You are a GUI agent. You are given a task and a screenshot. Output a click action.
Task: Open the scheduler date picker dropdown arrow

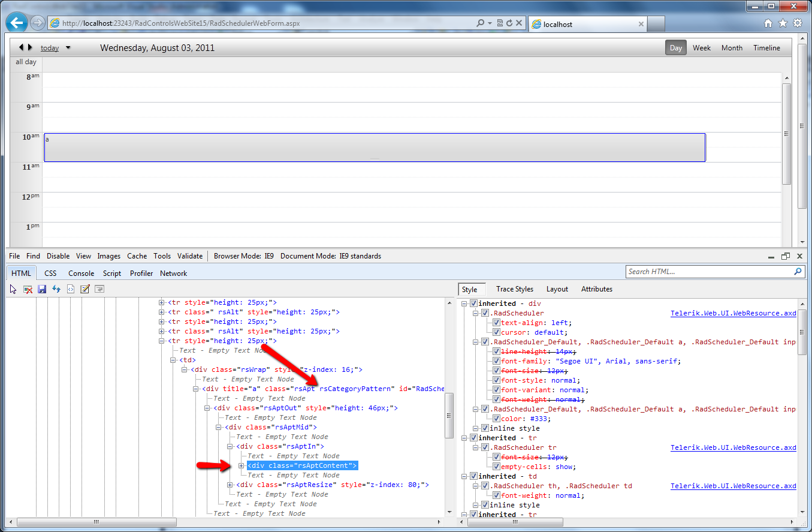(x=68, y=48)
